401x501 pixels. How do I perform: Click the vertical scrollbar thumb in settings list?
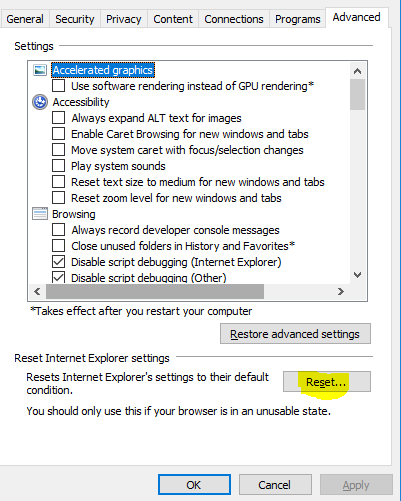[x=357, y=94]
